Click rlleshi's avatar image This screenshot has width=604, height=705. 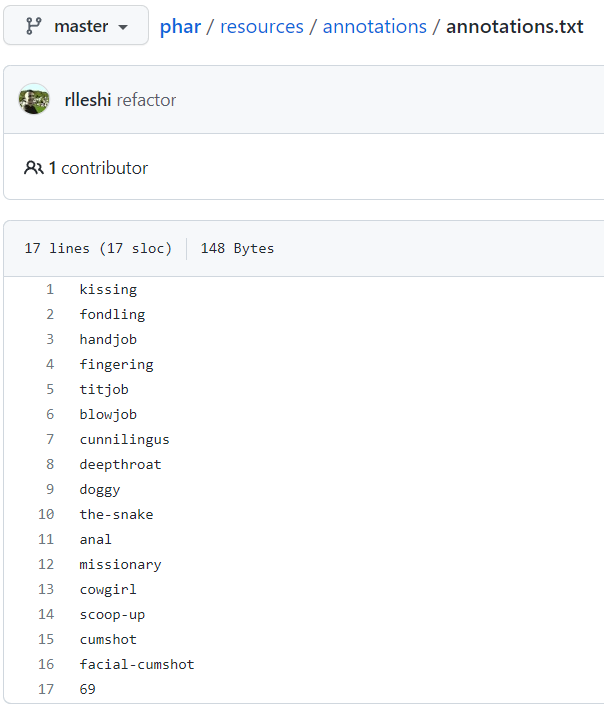pyautogui.click(x=34, y=99)
